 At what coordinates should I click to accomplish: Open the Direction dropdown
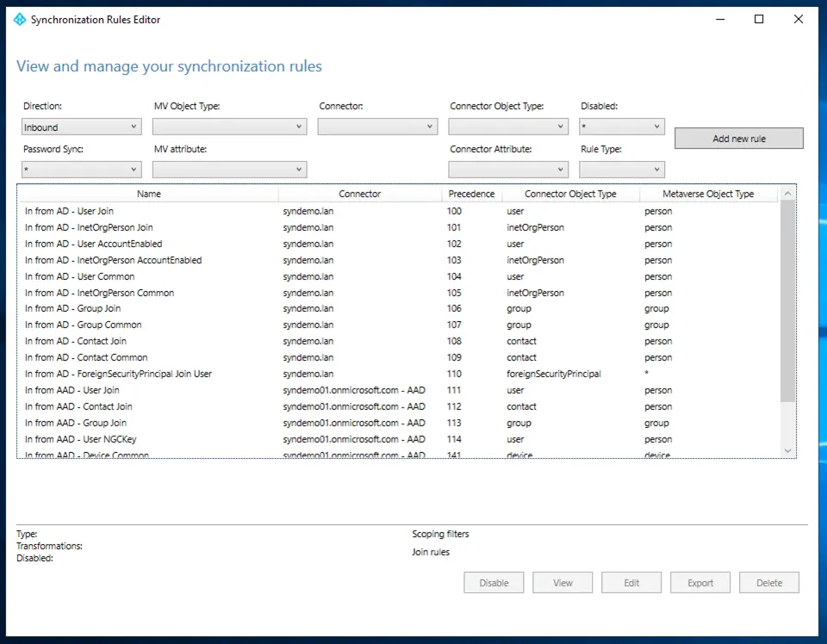click(x=81, y=127)
